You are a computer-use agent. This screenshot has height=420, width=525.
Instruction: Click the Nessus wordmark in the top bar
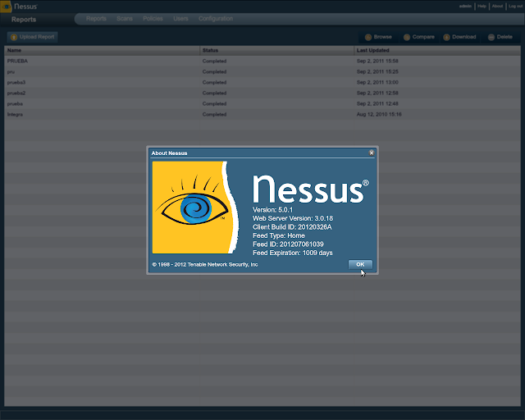[25, 7]
